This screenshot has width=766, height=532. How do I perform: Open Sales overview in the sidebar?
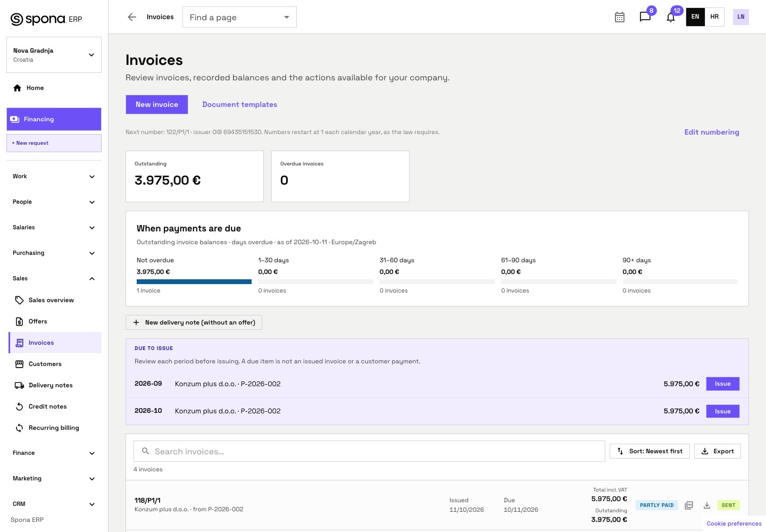55,300
